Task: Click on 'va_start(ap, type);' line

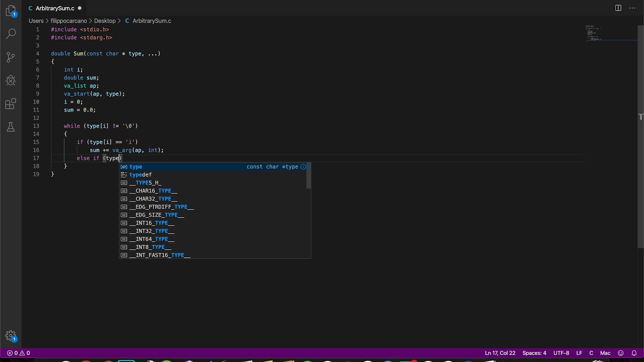Action: [x=94, y=94]
